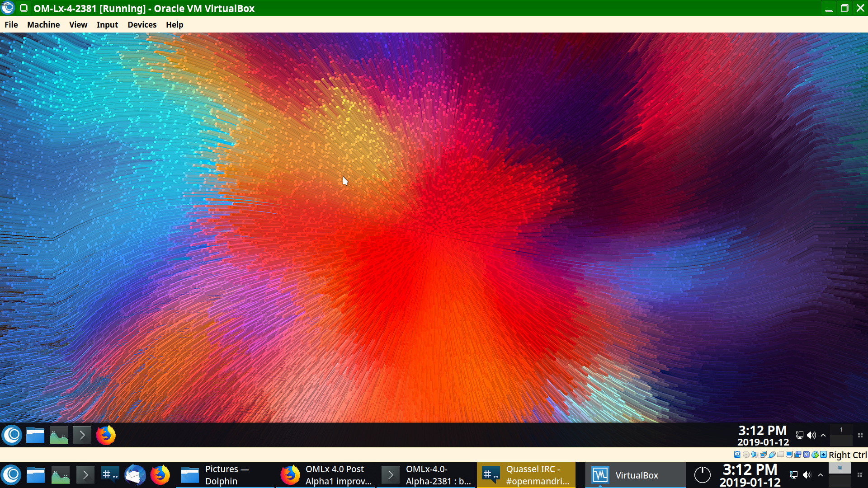Click guest OpenMandriva application launcher icon
The image size is (868, 488).
tap(12, 435)
